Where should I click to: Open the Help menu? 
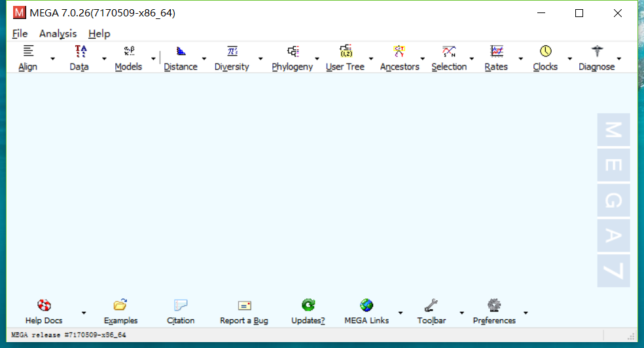(x=99, y=33)
